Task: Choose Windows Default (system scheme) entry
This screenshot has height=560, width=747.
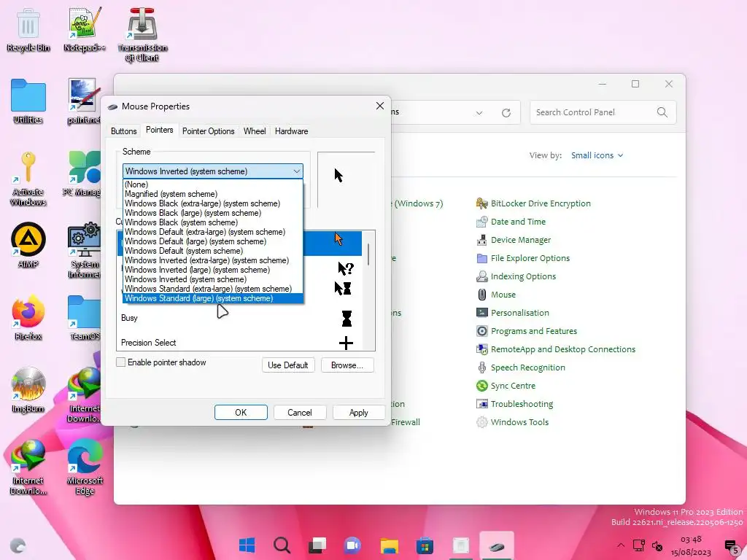Action: pos(213,251)
